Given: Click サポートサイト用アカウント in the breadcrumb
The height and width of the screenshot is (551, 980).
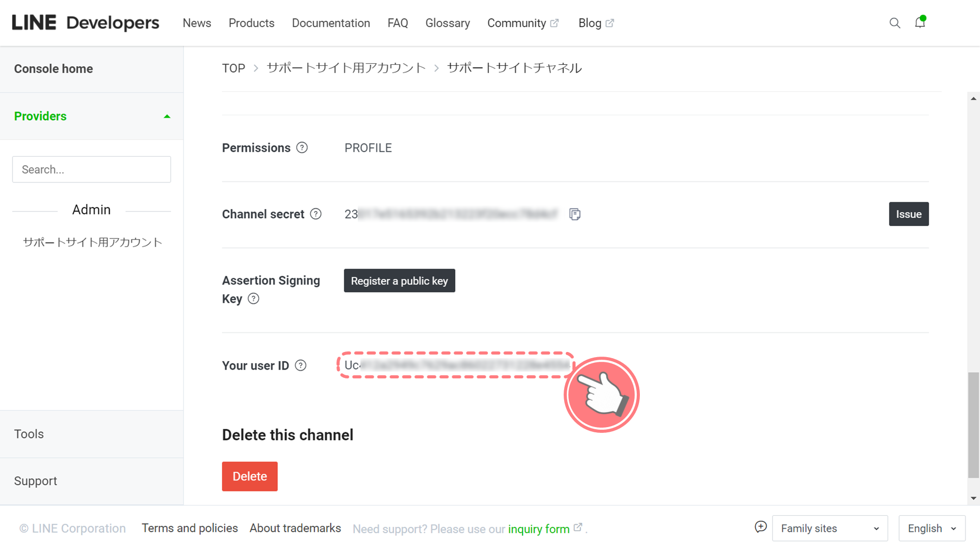Looking at the screenshot, I should 346,68.
